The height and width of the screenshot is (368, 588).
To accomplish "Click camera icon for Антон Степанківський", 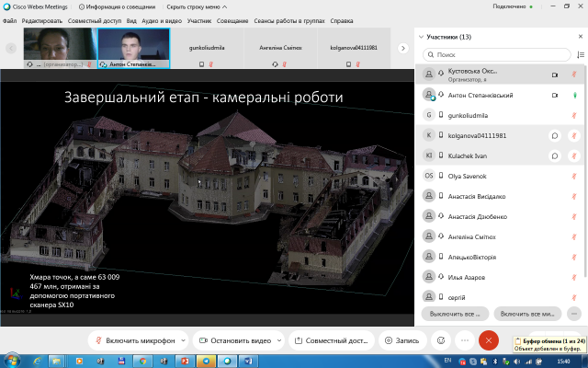I will 554,95.
